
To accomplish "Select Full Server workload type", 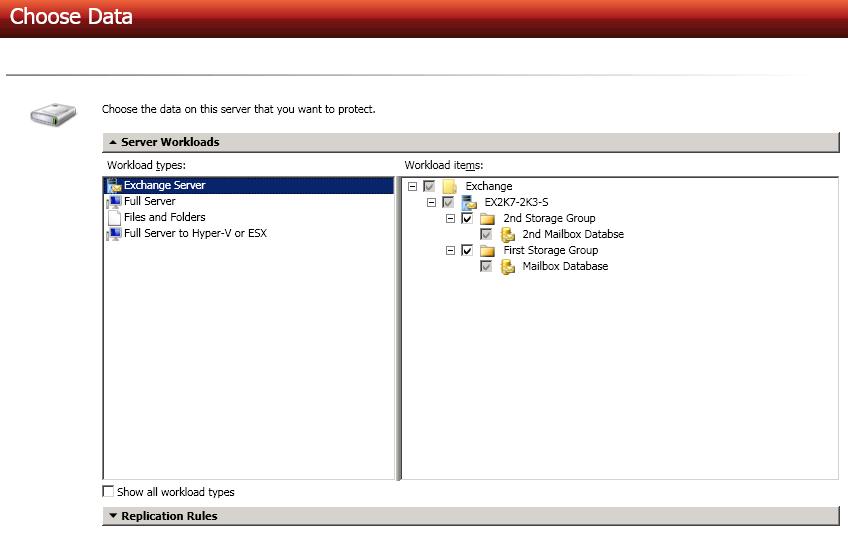I will (149, 201).
